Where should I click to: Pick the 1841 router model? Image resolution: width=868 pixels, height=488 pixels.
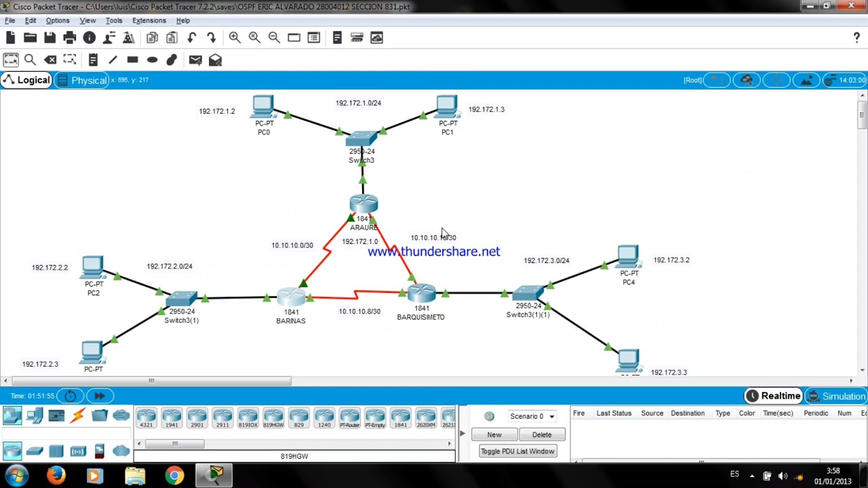click(x=401, y=419)
